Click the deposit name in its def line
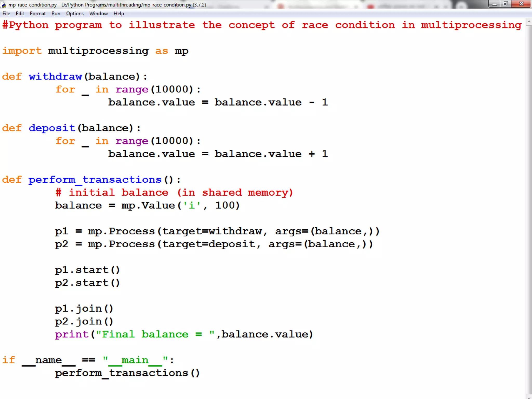Image resolution: width=532 pixels, height=399 pixels. [52, 128]
